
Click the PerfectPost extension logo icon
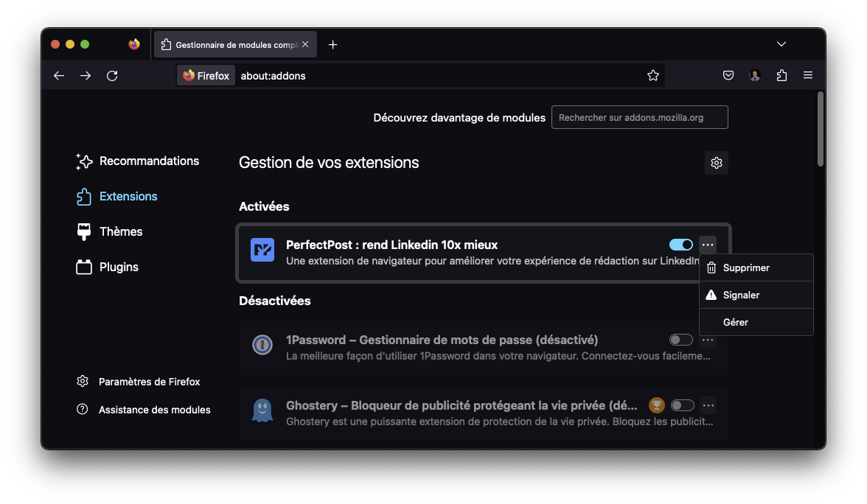[x=262, y=250]
